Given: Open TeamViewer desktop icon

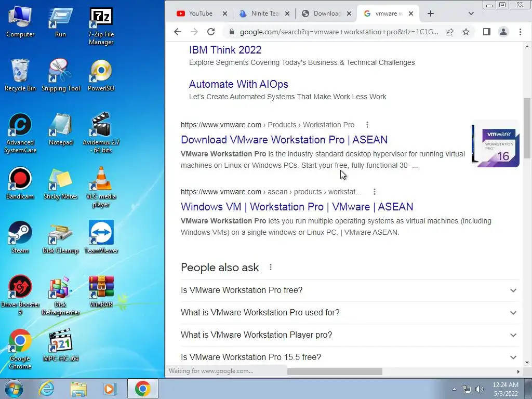Looking at the screenshot, I should [101, 237].
